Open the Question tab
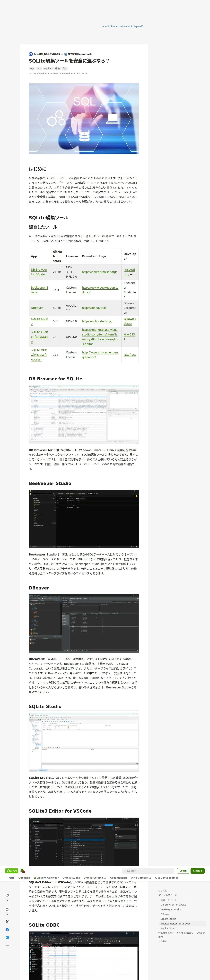Screen dimensions: 210x980 24,878
